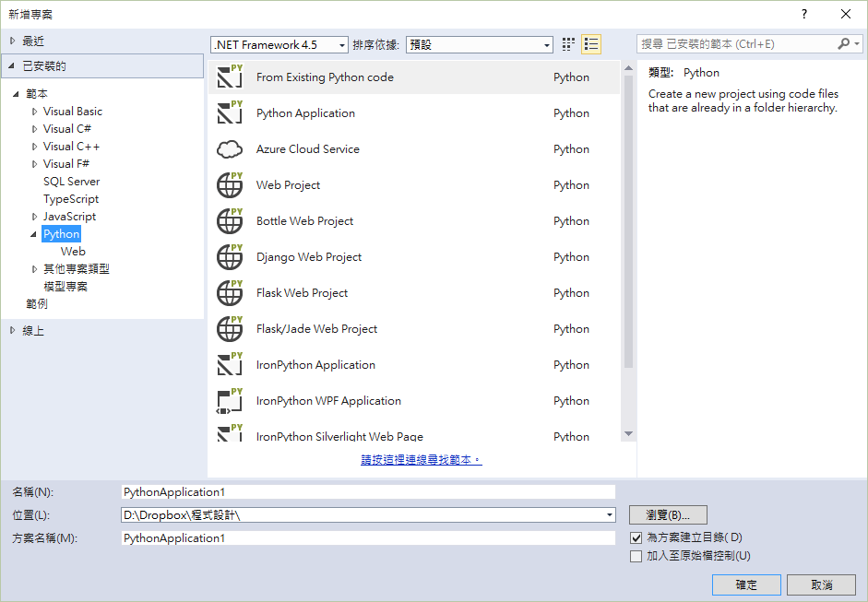Select the Python tree item
Viewport: 868px width, 602px height.
(x=62, y=234)
